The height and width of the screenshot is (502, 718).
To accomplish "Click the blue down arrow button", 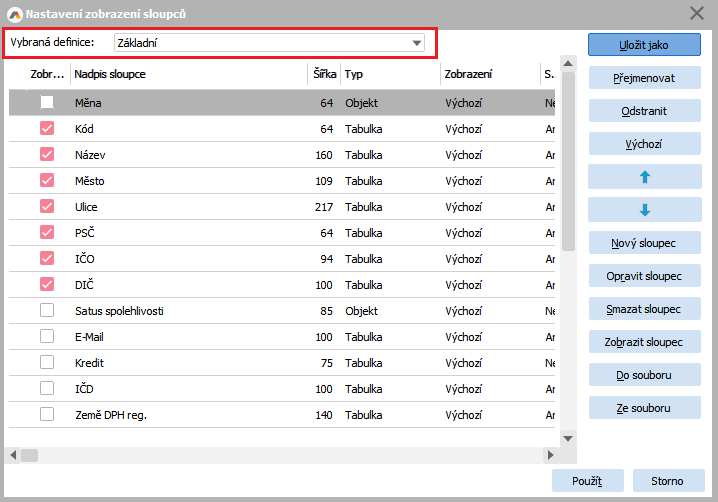I will pyautogui.click(x=644, y=210).
